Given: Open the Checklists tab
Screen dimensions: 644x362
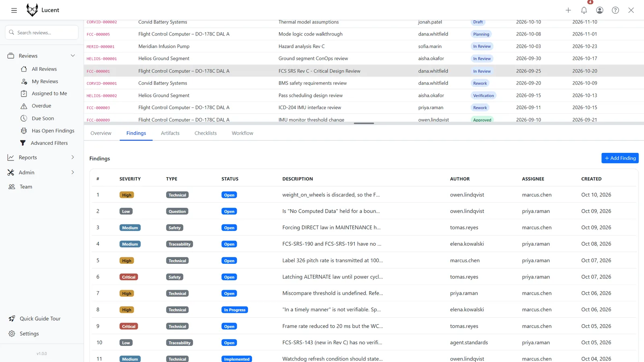Looking at the screenshot, I should 206,134.
